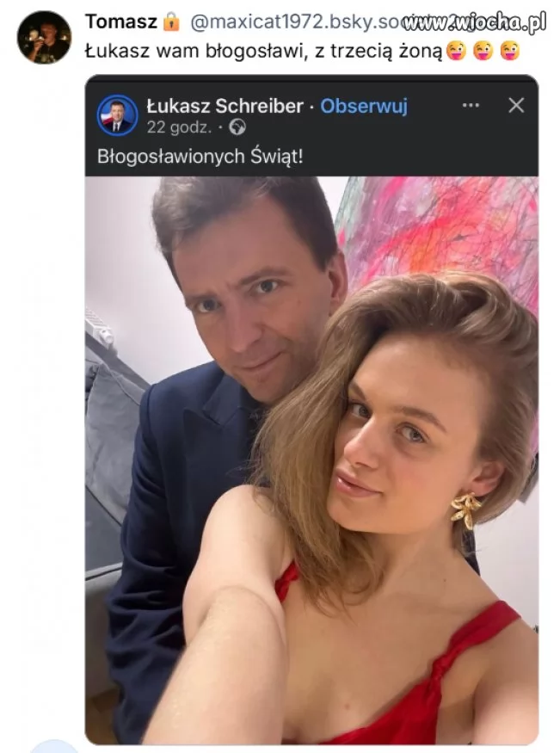Open the three-dots options menu

471,105
